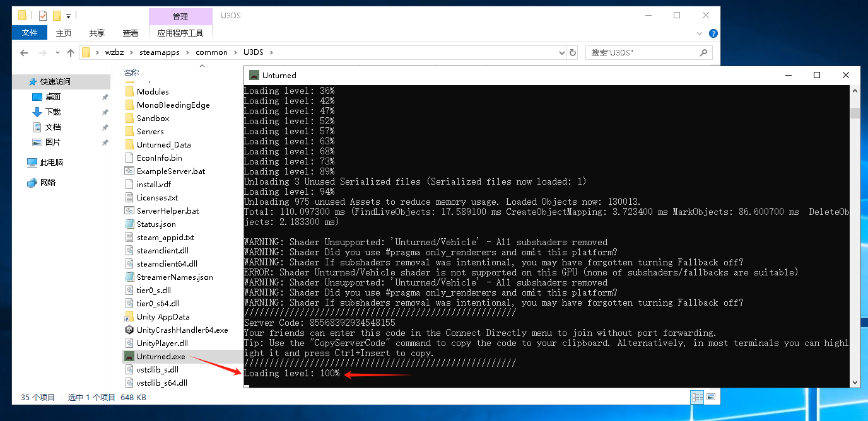The height and width of the screenshot is (421, 868).
Task: Select the UnityCrashHandler64.exe Unity icon
Action: pos(129,330)
